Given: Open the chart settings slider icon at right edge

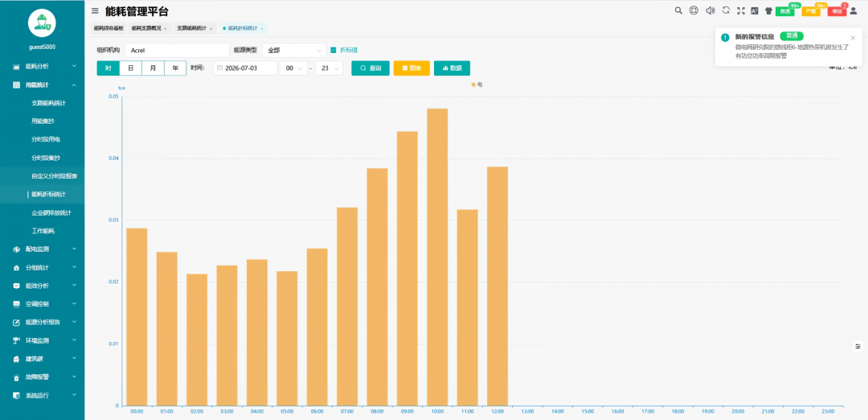Looking at the screenshot, I should point(858,346).
